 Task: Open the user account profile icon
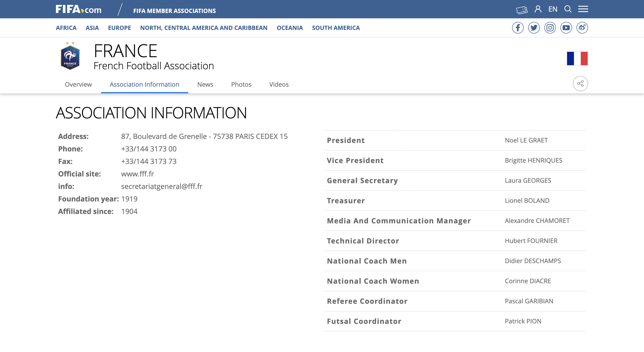tap(538, 9)
